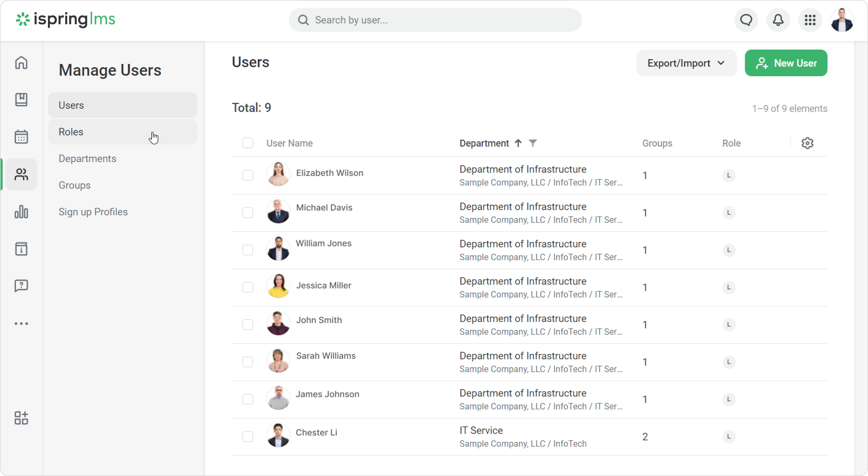Open the reports bar chart icon

coord(21,212)
